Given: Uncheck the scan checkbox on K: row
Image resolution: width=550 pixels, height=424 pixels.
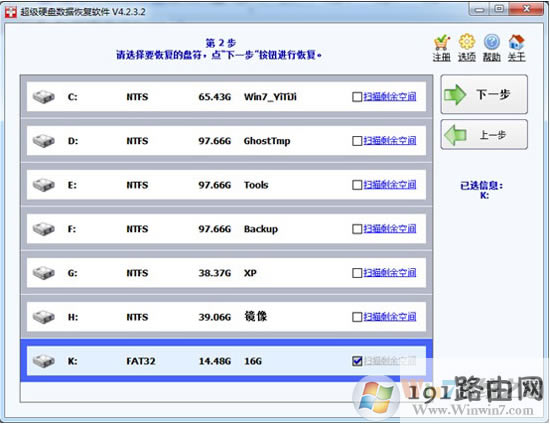Looking at the screenshot, I should coord(357,361).
